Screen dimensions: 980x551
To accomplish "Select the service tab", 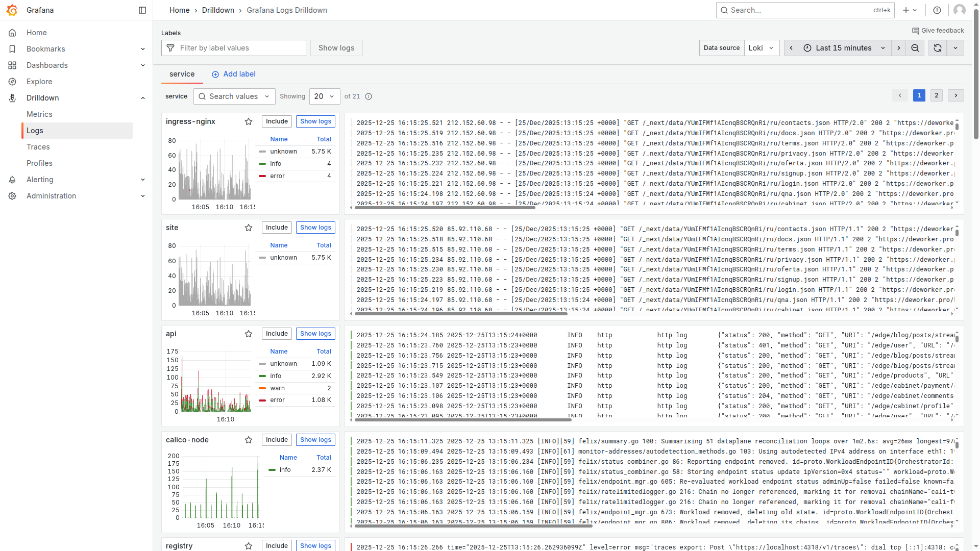I will (x=182, y=74).
